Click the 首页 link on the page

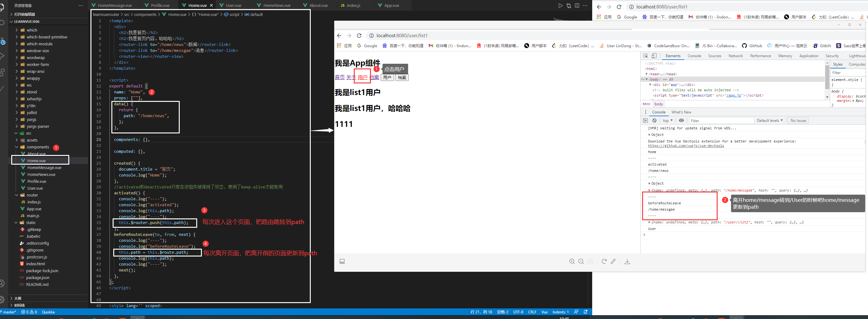pyautogui.click(x=340, y=77)
